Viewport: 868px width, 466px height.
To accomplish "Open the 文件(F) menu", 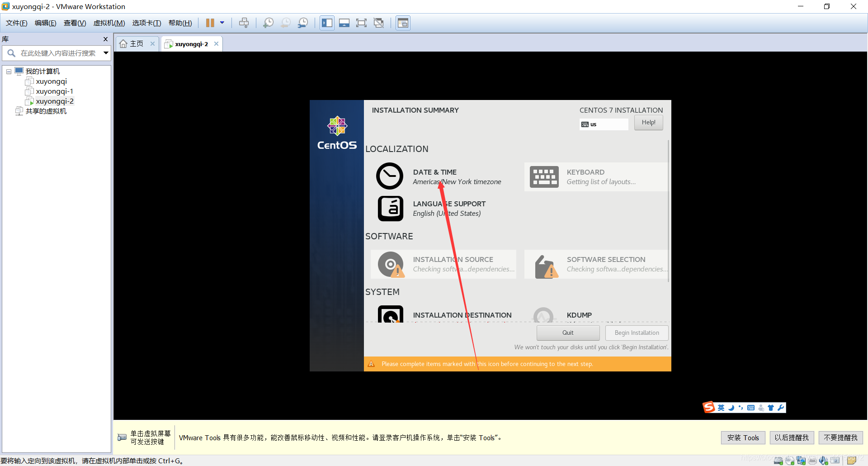I will 17,23.
